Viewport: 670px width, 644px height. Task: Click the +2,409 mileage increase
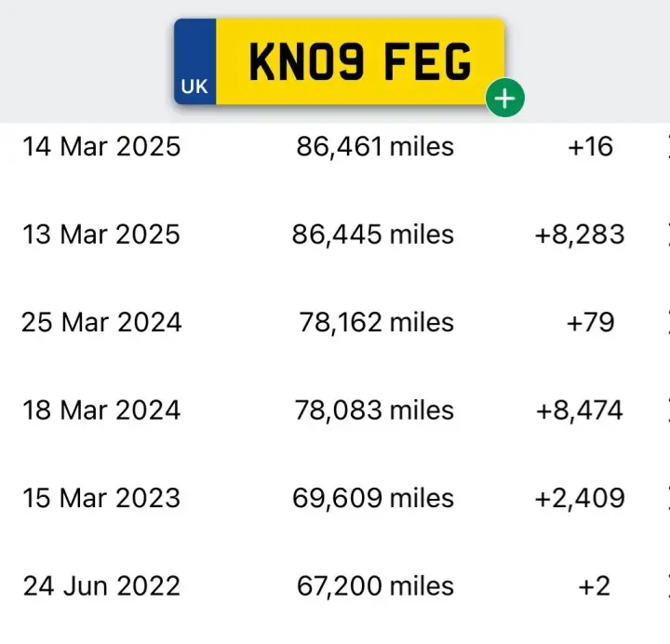pyautogui.click(x=580, y=498)
